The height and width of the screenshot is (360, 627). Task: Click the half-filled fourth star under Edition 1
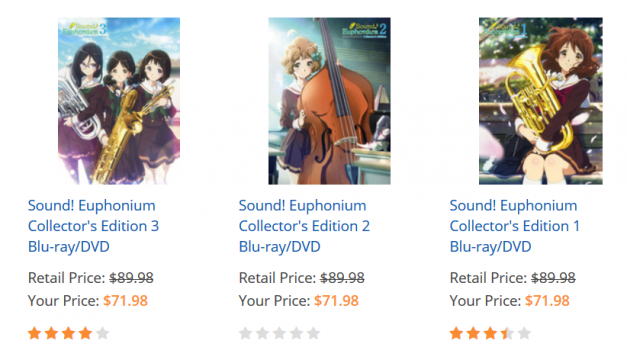pyautogui.click(x=507, y=333)
